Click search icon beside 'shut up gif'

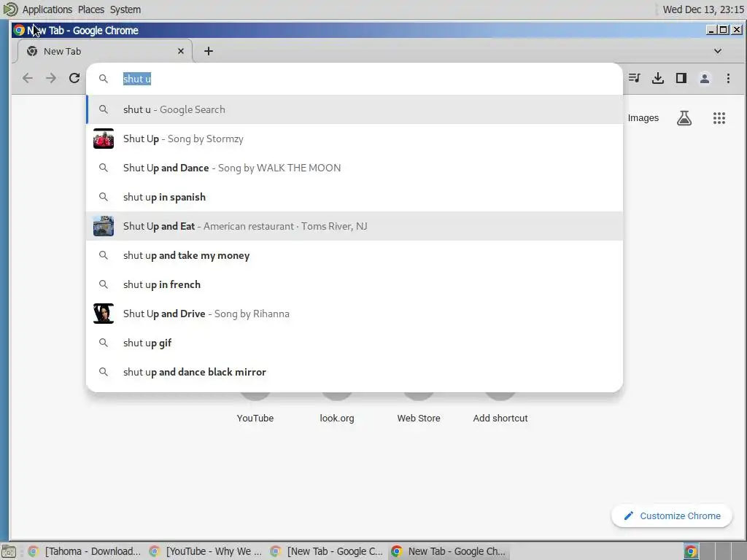104,343
